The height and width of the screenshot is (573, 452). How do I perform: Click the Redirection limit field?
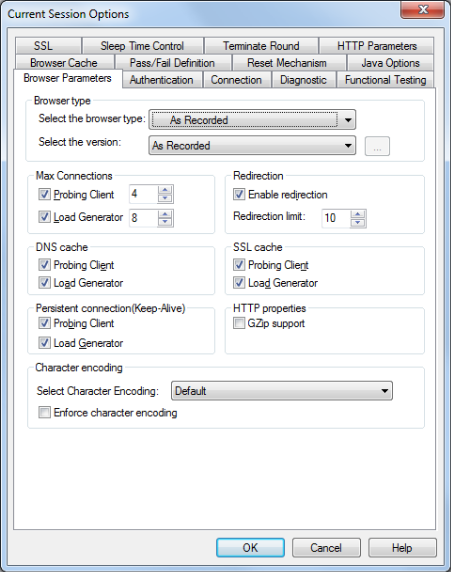point(336,218)
